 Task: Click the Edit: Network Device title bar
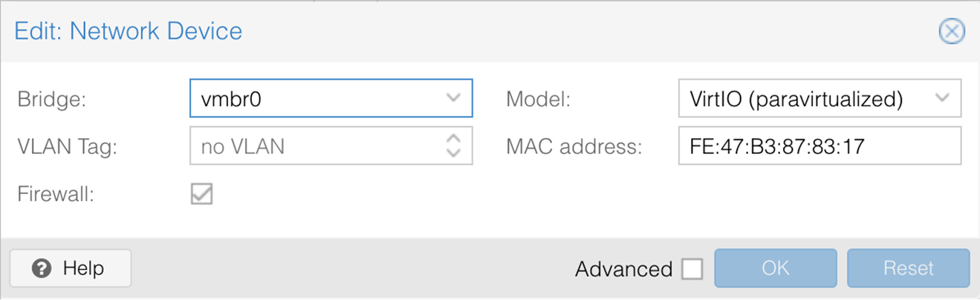point(490,31)
